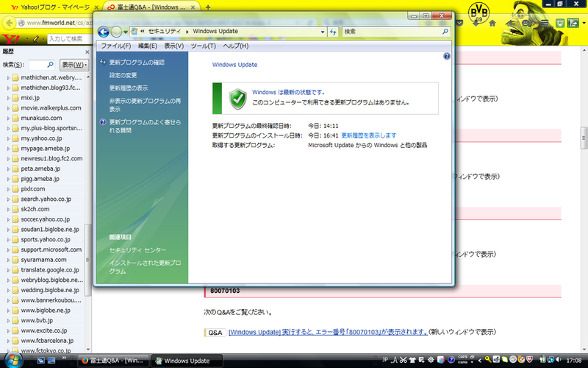Expand the www.bvb.jp history folder

coord(8,321)
